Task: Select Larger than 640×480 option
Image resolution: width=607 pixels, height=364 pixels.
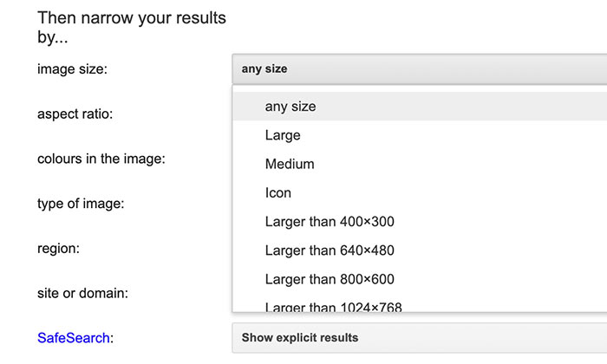Action: pos(330,250)
